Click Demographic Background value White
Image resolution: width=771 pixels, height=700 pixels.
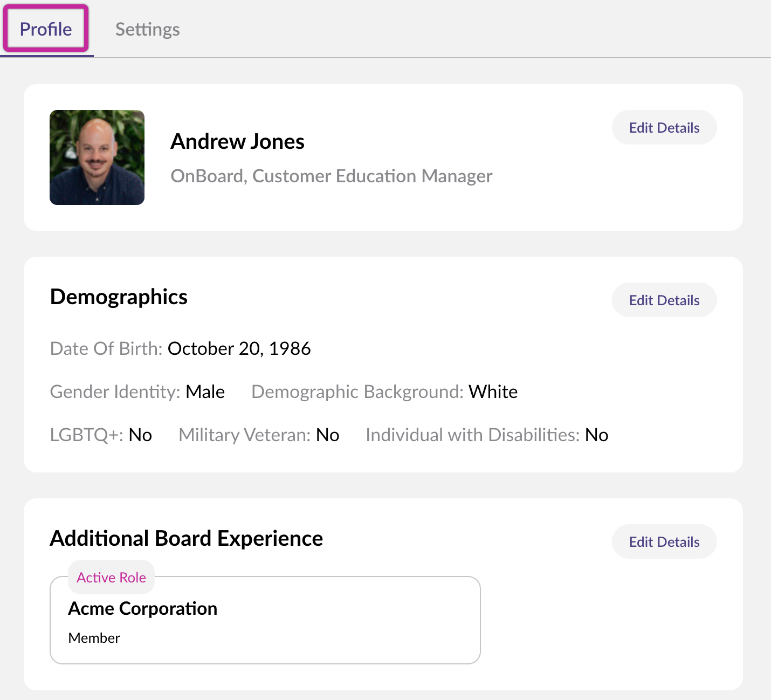pos(493,392)
